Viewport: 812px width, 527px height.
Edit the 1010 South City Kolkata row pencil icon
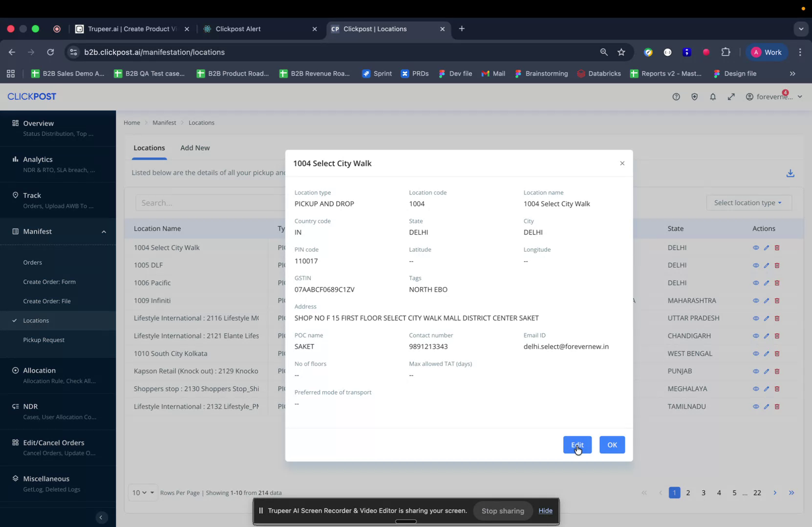click(766, 353)
